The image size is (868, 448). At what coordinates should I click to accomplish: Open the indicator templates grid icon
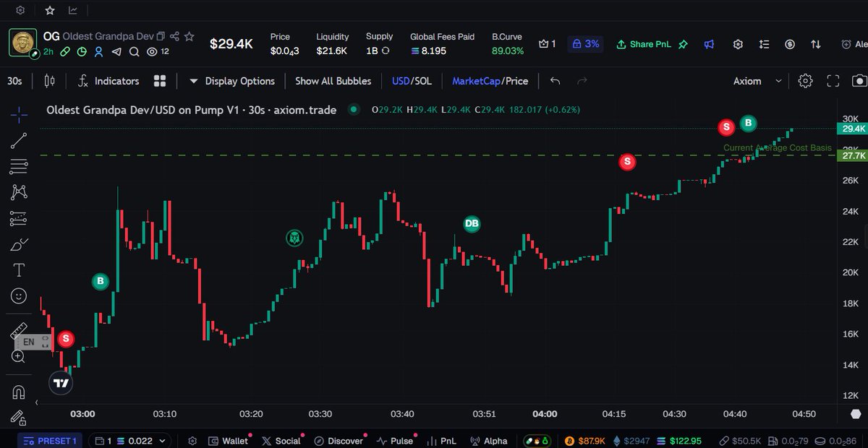point(160,81)
